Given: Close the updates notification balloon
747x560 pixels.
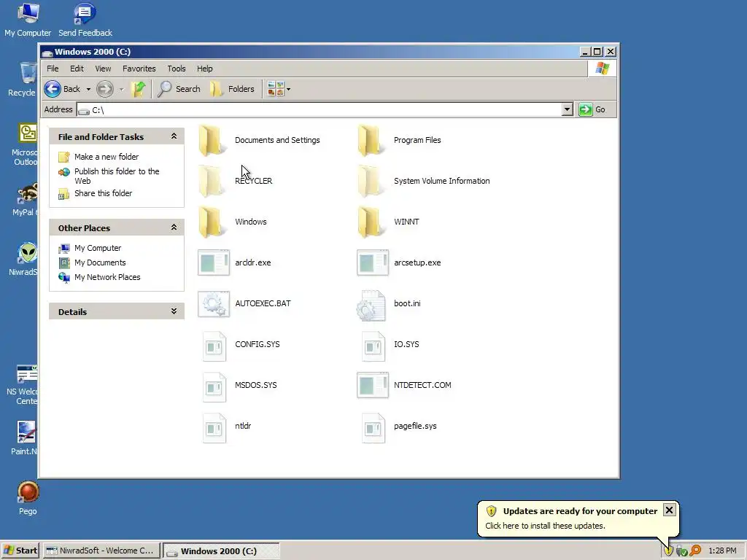Looking at the screenshot, I should pyautogui.click(x=669, y=510).
